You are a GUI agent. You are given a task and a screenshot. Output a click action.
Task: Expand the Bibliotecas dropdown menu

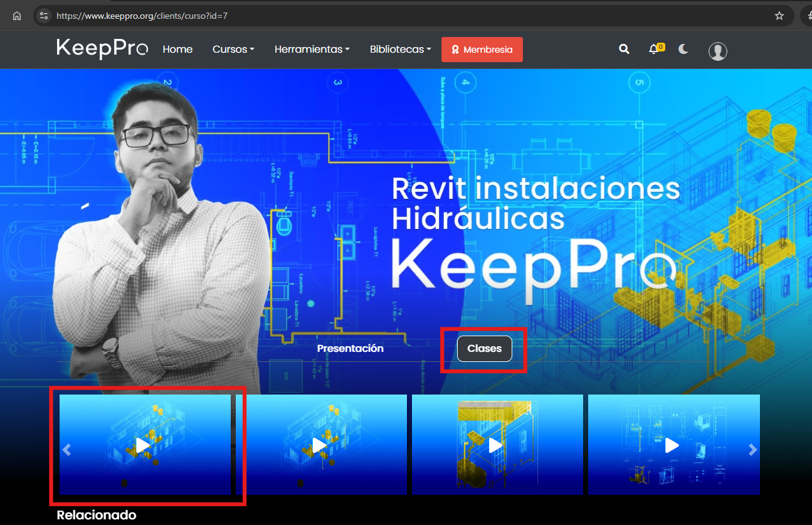[401, 49]
